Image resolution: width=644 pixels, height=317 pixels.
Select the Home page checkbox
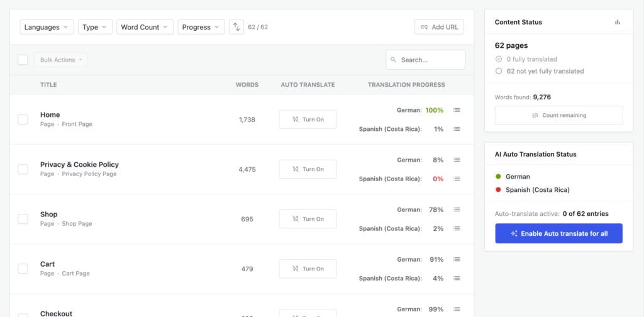(23, 120)
